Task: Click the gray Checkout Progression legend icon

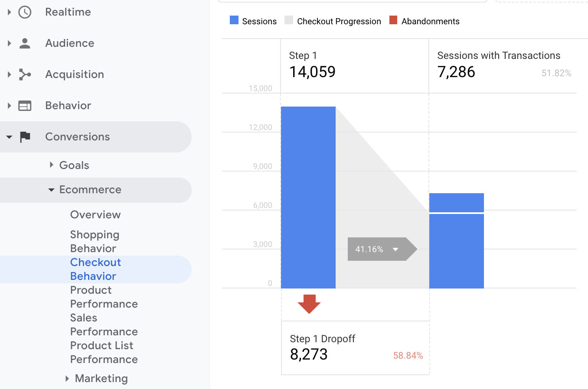Action: click(289, 20)
